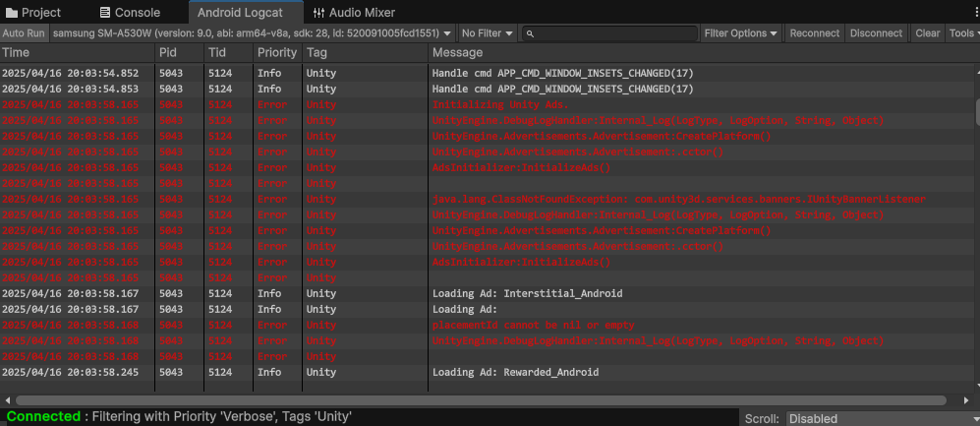Switch to the Android Logcat tab

coord(241,13)
